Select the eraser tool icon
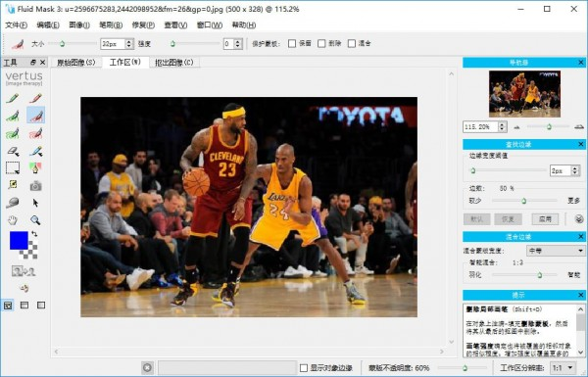Viewport: 588px width, 377px height. pos(13,152)
